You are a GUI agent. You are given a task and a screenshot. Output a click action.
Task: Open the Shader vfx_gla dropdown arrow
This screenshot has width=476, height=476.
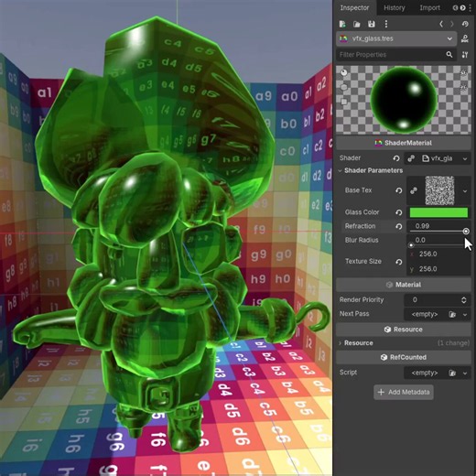465,158
